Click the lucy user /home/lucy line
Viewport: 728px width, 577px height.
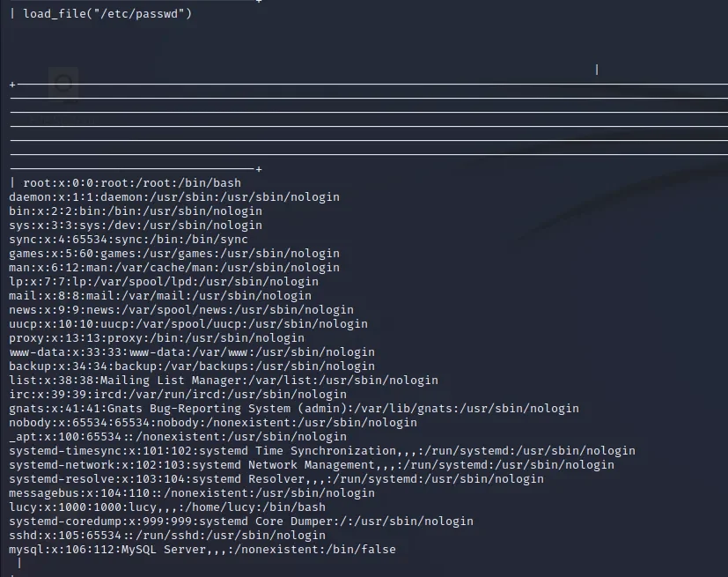pos(166,507)
